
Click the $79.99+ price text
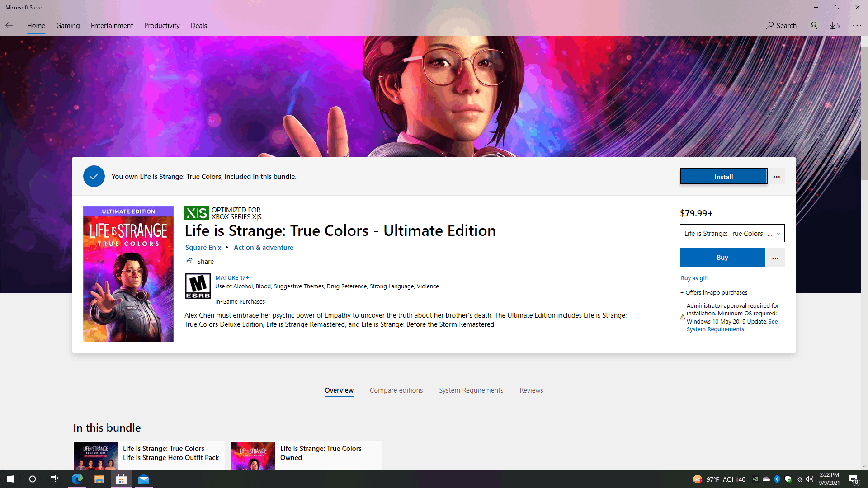tap(696, 213)
